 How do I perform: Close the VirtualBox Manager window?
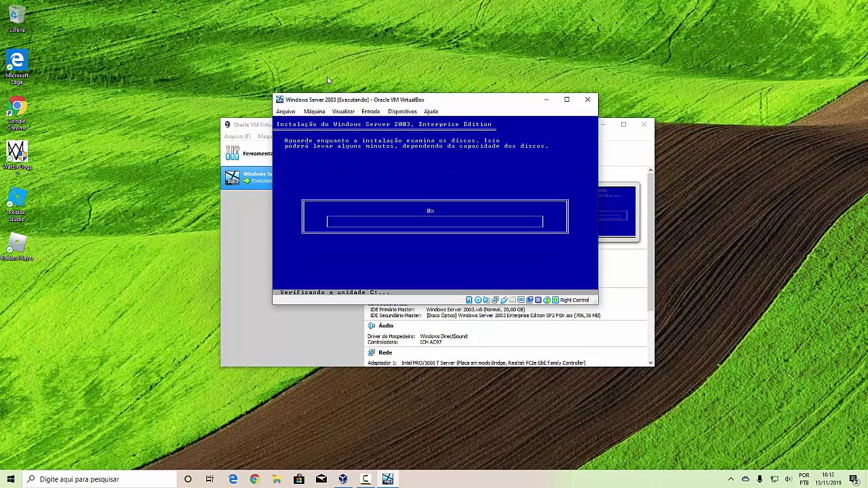(x=644, y=124)
